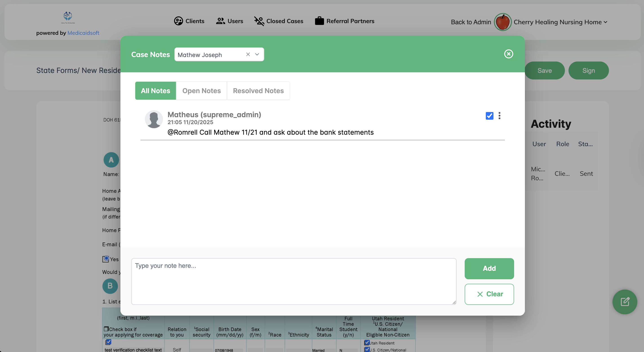This screenshot has width=644, height=352.
Task: Toggle the Utah Resident checkbox
Action: 367,343
